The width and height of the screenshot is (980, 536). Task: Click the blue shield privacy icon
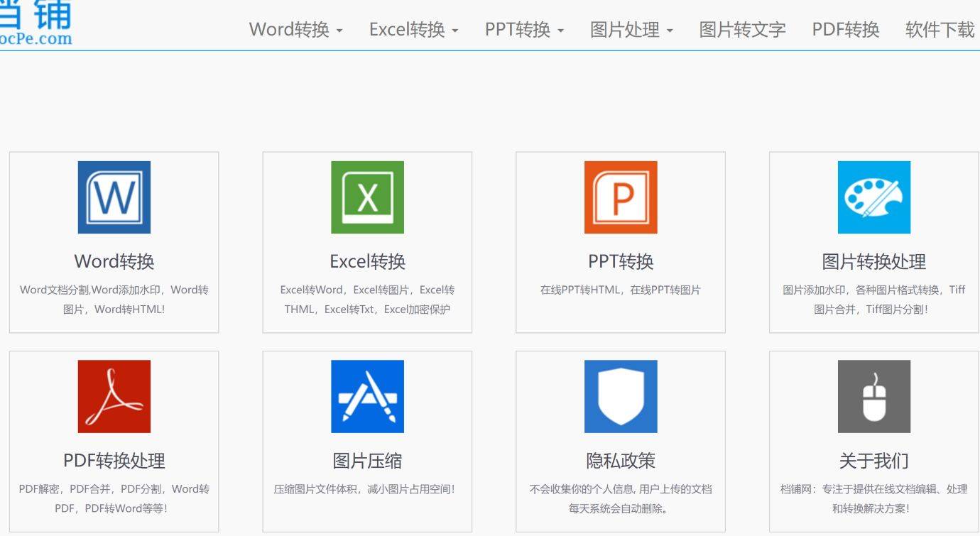tap(621, 396)
